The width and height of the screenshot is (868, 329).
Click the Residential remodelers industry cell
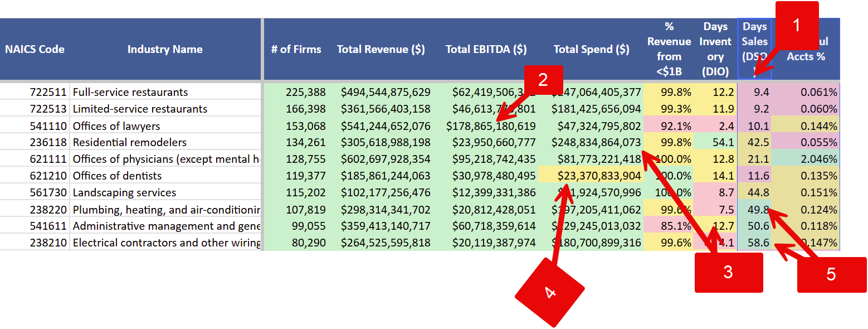pyautogui.click(x=165, y=143)
